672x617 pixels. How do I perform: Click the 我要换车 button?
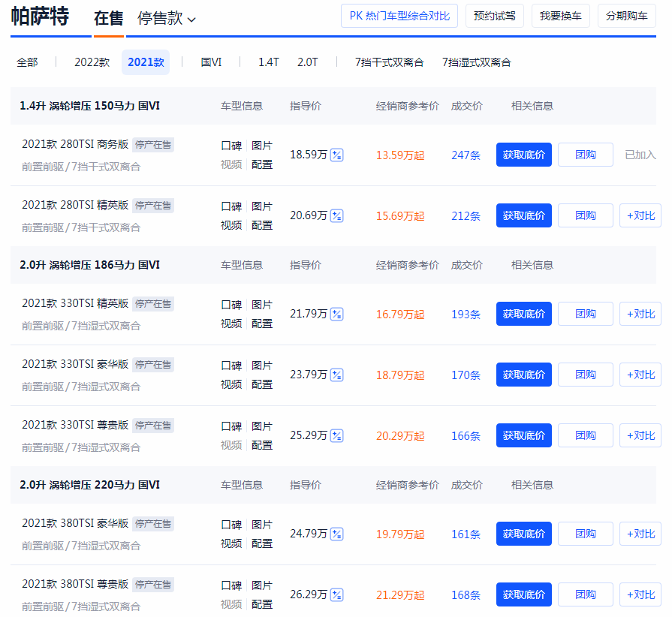tap(561, 16)
